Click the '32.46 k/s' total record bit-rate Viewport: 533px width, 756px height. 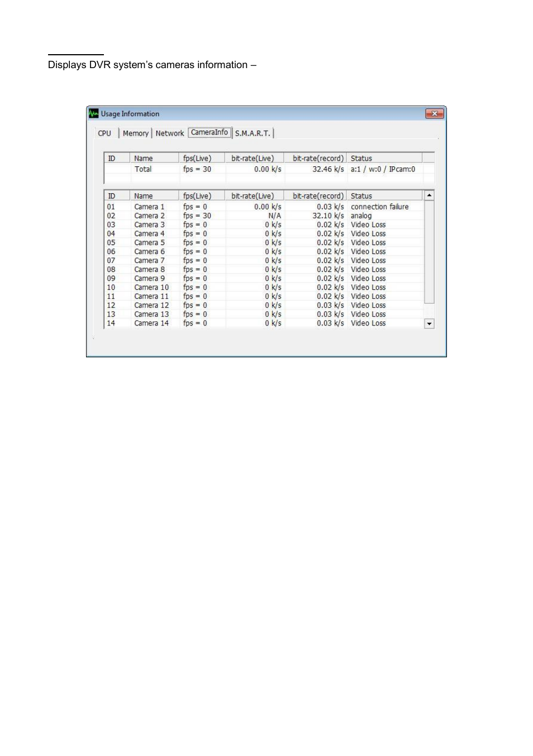click(328, 169)
